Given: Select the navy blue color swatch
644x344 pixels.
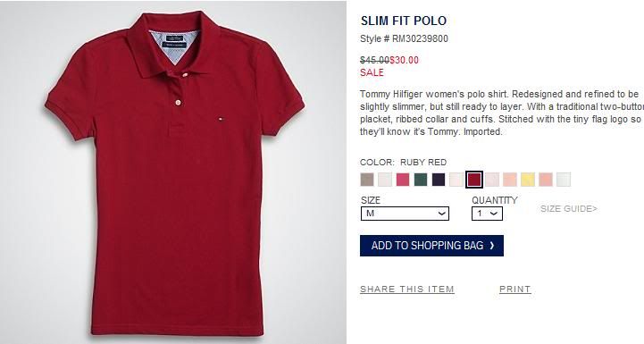Looking at the screenshot, I should [439, 180].
